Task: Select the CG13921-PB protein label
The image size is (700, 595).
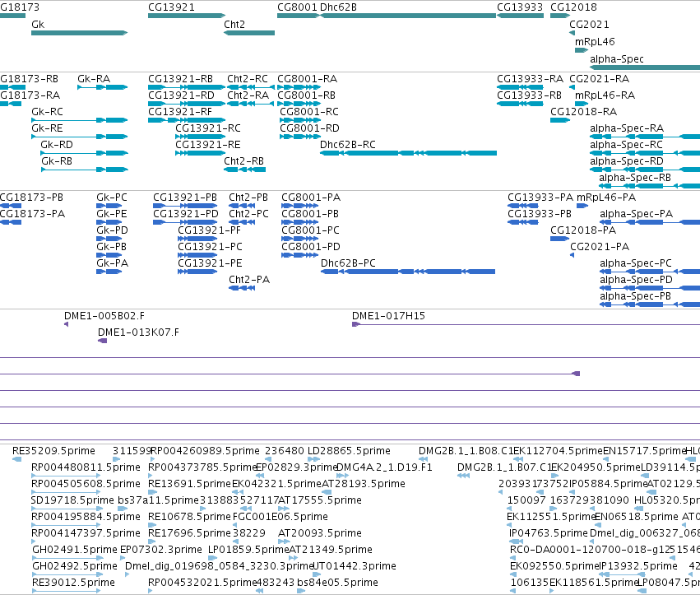Action: [x=185, y=197]
